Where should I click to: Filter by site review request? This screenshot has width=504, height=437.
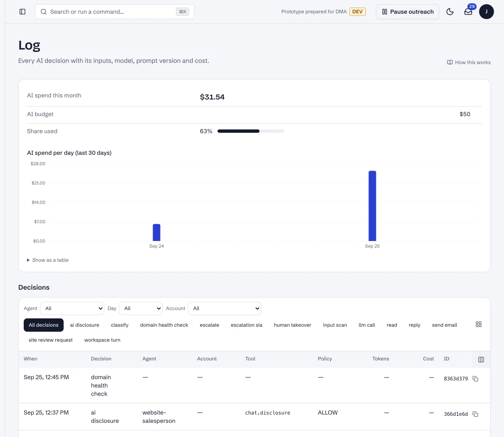pyautogui.click(x=51, y=340)
